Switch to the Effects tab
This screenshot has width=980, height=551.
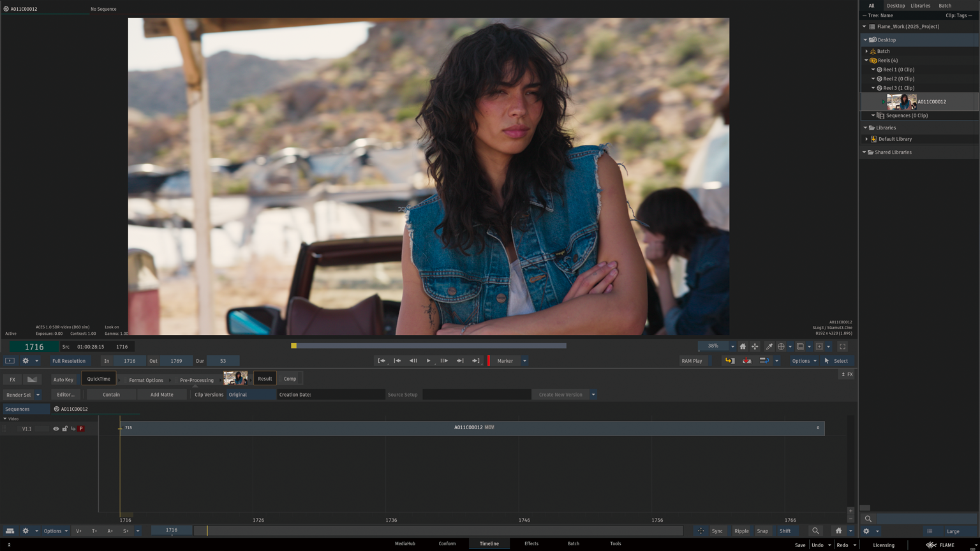(531, 543)
